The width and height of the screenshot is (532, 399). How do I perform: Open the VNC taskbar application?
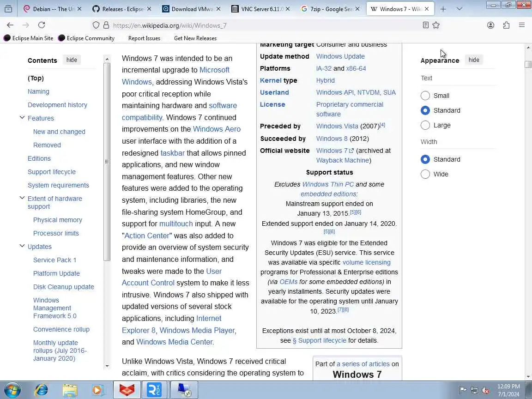pyautogui.click(x=154, y=390)
